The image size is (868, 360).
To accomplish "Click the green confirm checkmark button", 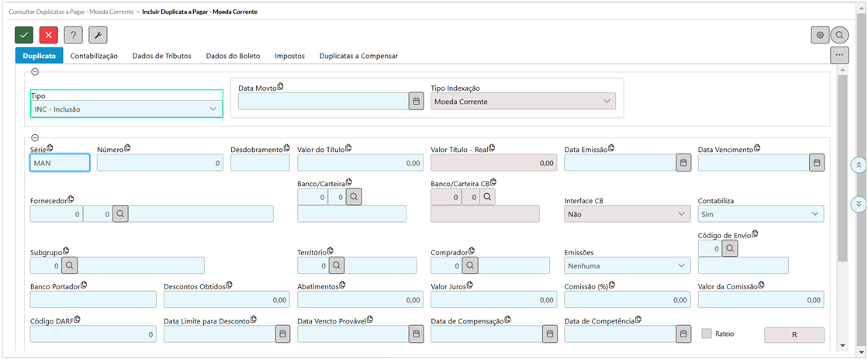I will (24, 35).
